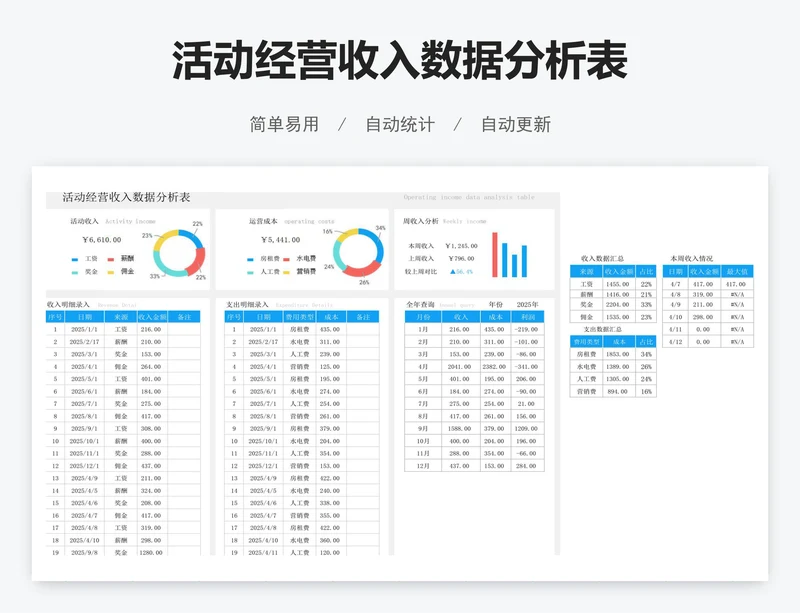Click 来源 header in 收入明细录入 table
The image size is (800, 613).
pos(120,316)
